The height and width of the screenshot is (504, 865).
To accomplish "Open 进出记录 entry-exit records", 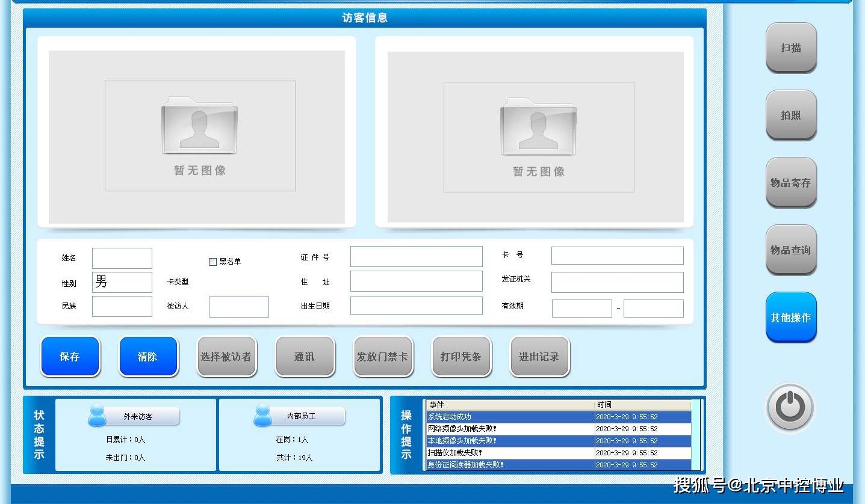I will click(x=539, y=356).
